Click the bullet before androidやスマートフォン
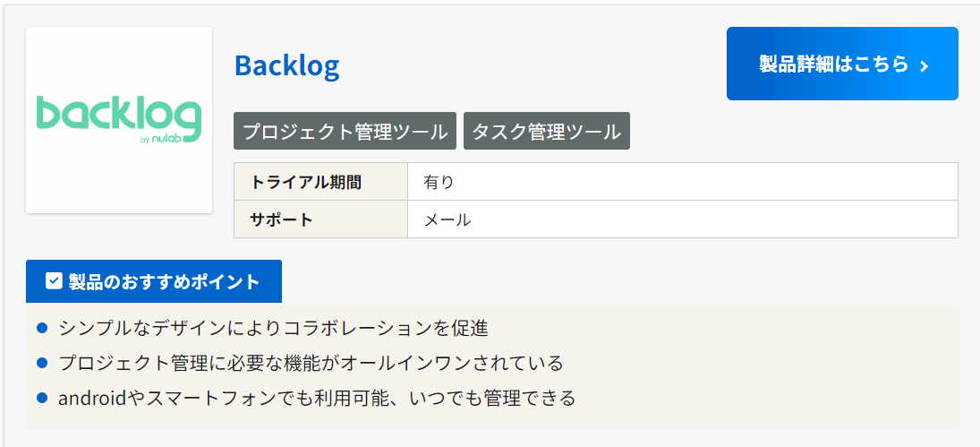 click(42, 398)
